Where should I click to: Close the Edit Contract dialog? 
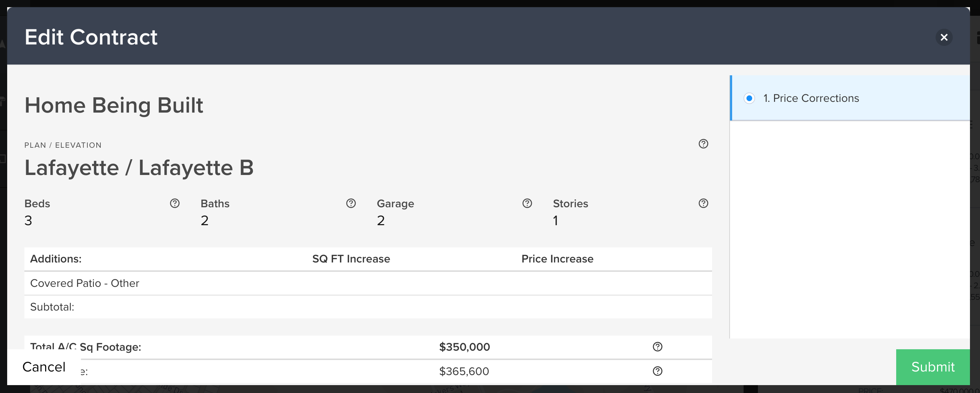(943, 37)
